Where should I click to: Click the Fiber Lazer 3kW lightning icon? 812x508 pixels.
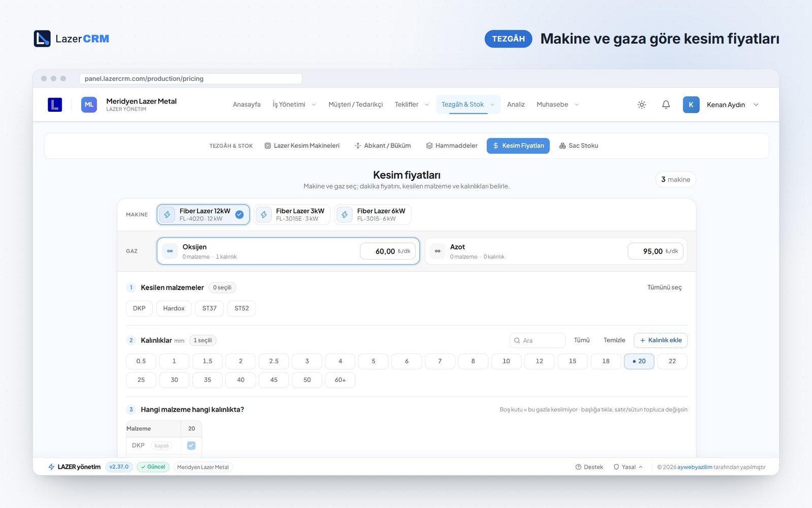click(x=264, y=215)
